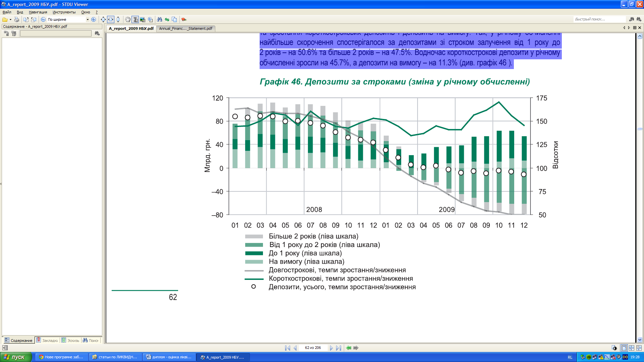This screenshot has height=362, width=644.
Task: Expand the recent files arrow beside Open
Action: click(x=11, y=19)
